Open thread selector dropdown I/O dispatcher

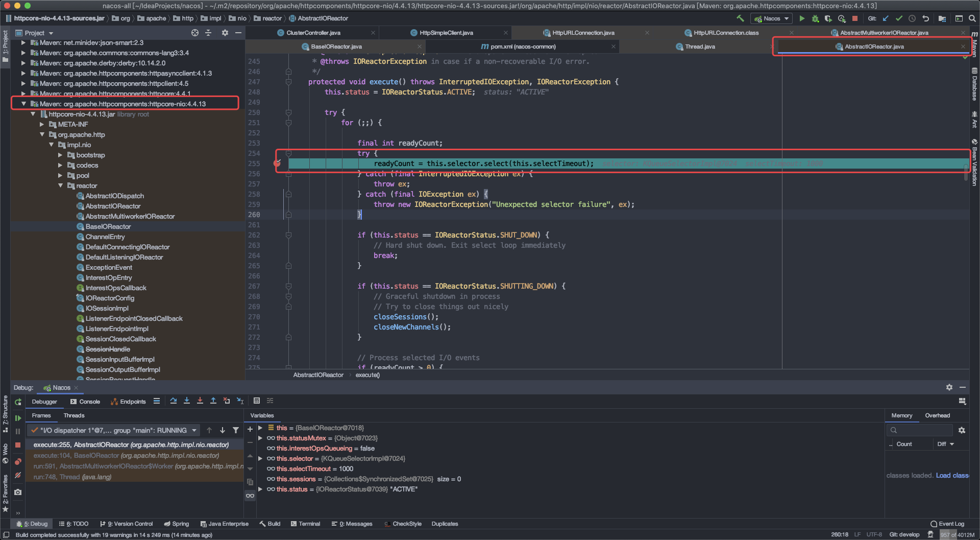(114, 430)
